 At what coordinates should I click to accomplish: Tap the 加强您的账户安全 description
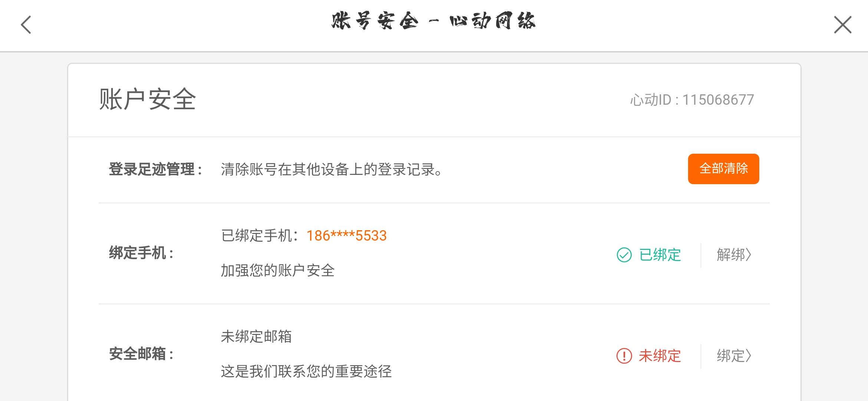[278, 270]
